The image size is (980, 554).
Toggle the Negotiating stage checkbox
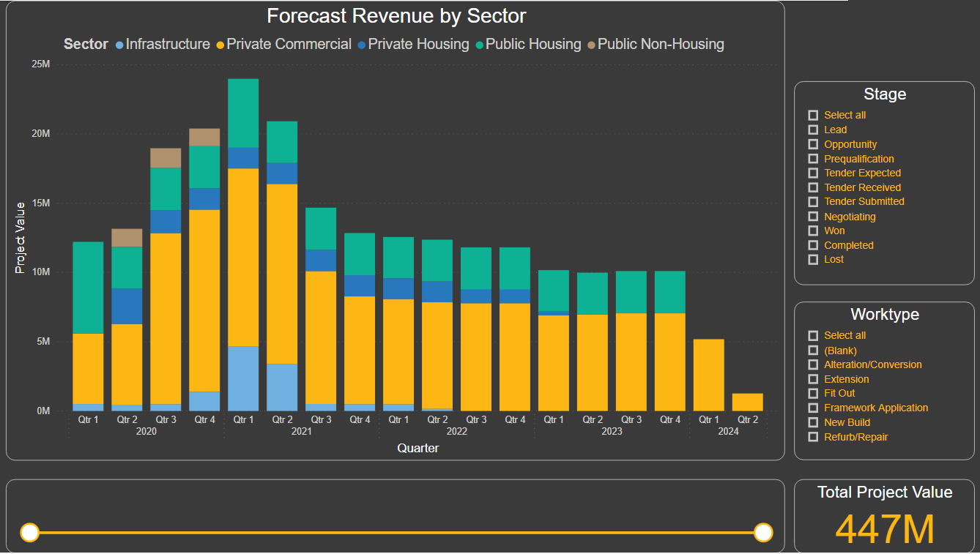click(x=813, y=217)
